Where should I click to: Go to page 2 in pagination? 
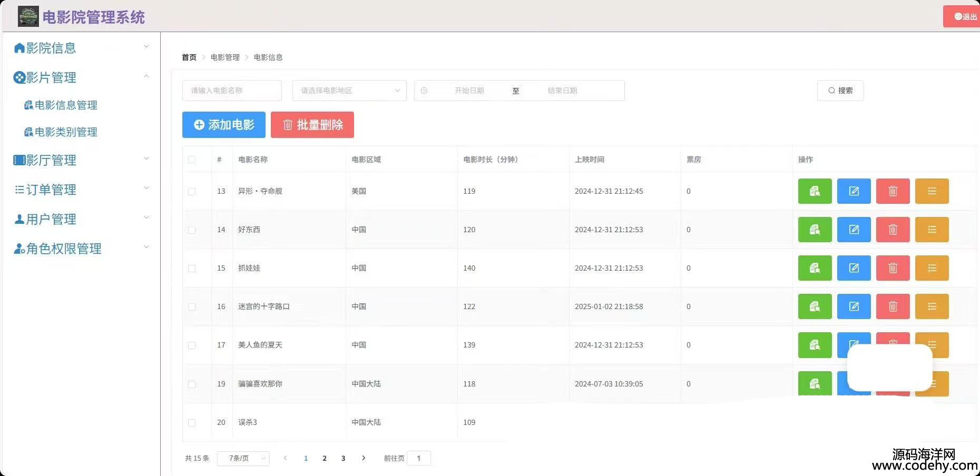[325, 459]
